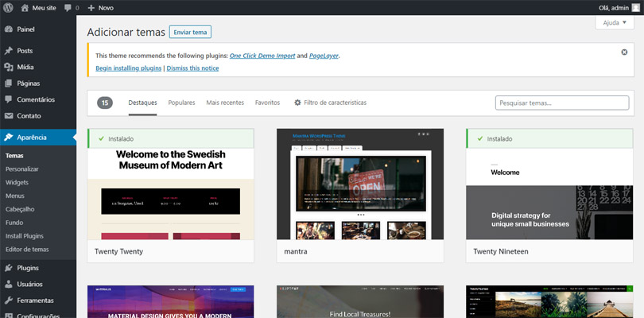
Task: Open Posts via its pushpin icon
Action: (8, 51)
